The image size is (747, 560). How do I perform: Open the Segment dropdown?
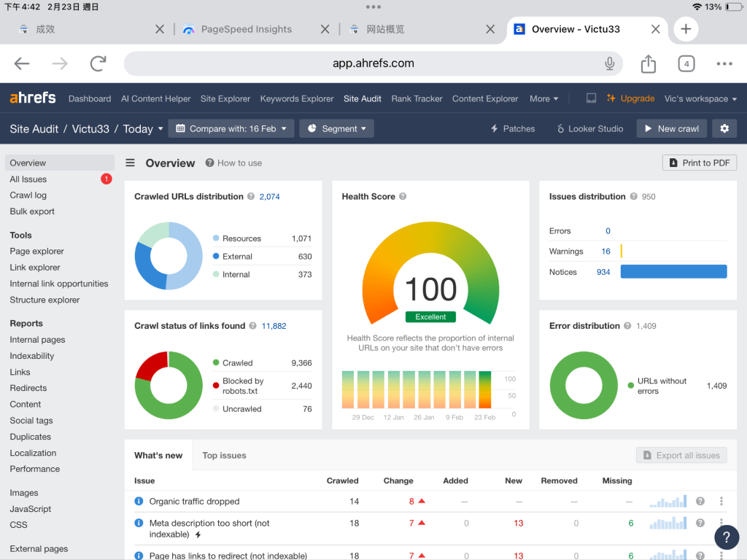click(x=336, y=128)
